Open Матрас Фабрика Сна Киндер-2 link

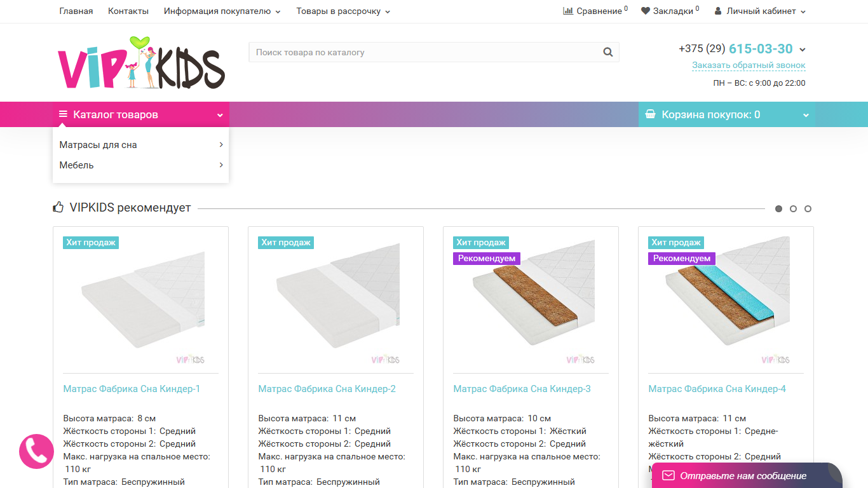click(327, 389)
